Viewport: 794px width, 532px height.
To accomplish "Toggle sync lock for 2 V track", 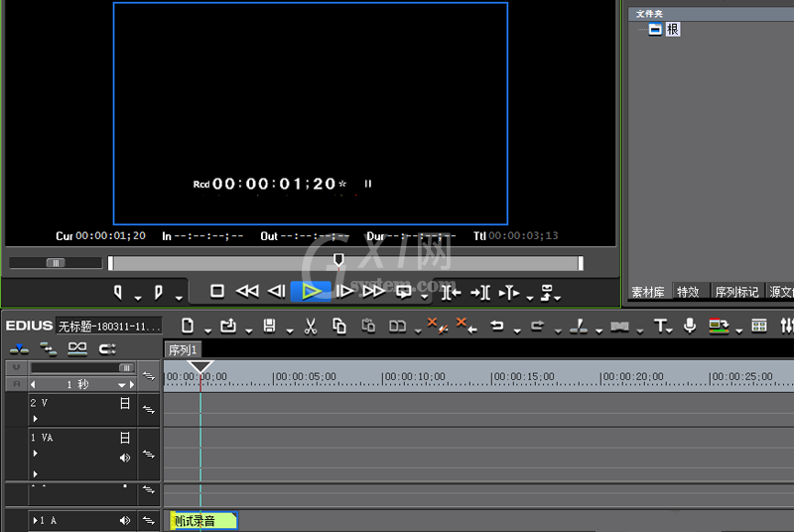I will pos(148,409).
